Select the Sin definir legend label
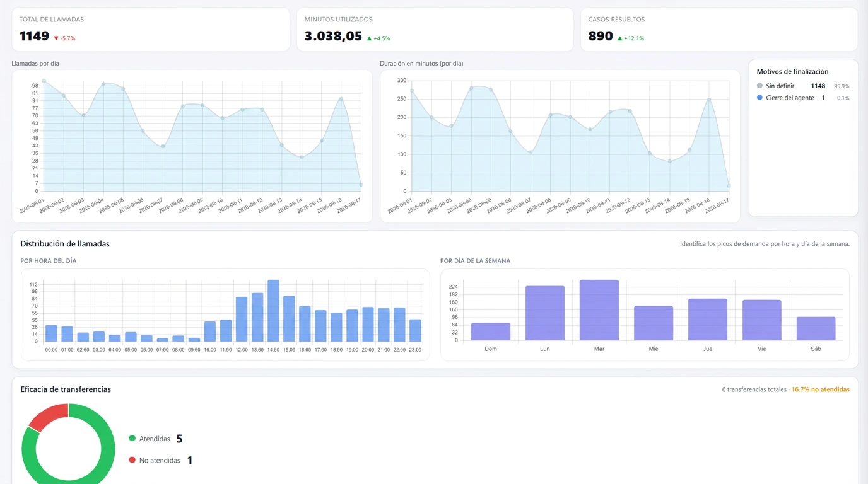868x484 pixels. 780,86
